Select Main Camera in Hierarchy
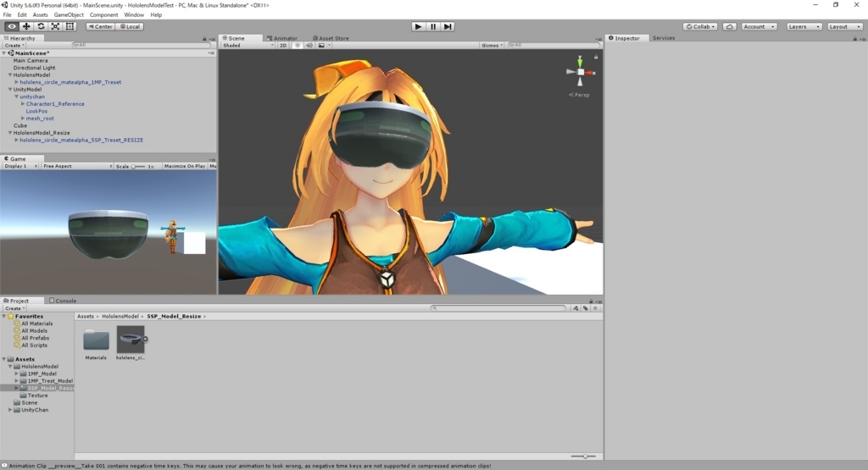This screenshot has width=868, height=470. point(31,60)
